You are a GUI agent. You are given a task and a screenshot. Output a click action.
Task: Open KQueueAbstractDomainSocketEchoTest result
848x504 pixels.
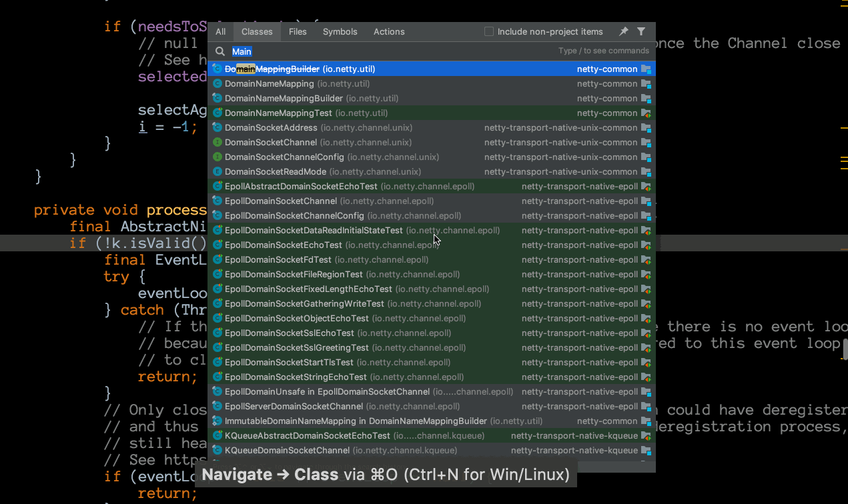[432, 435]
